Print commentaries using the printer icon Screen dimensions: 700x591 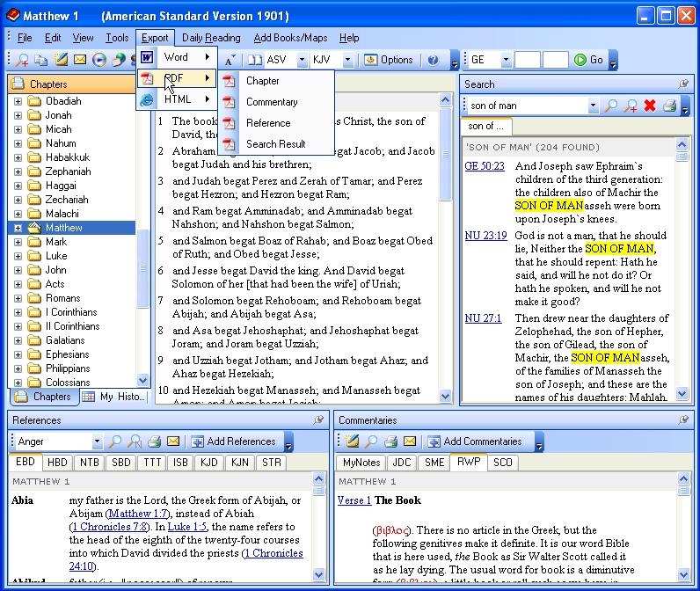click(390, 441)
